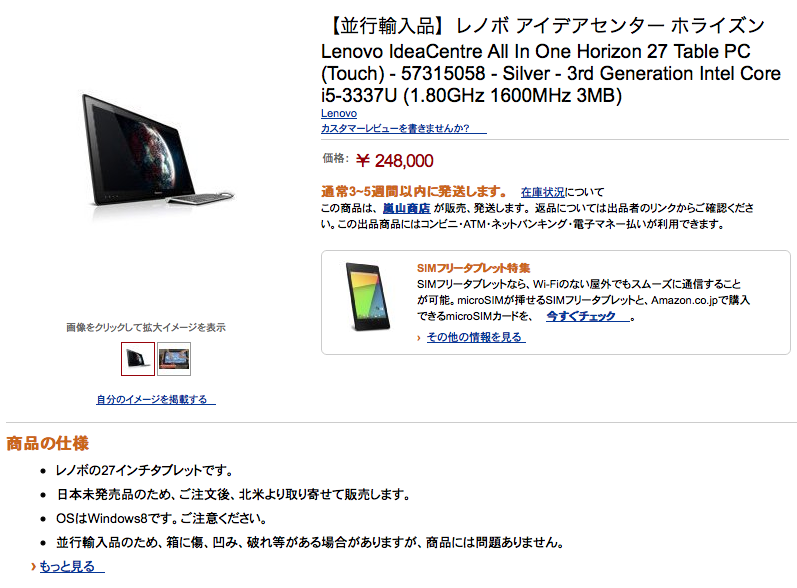The width and height of the screenshot is (797, 588).
Task: Click the 商品の仕様 section heading
Action: pyautogui.click(x=47, y=443)
